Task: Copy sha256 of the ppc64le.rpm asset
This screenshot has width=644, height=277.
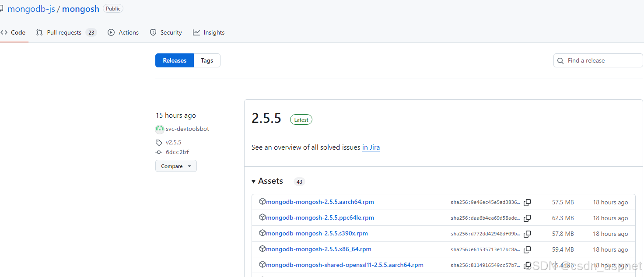Action: [x=528, y=218]
